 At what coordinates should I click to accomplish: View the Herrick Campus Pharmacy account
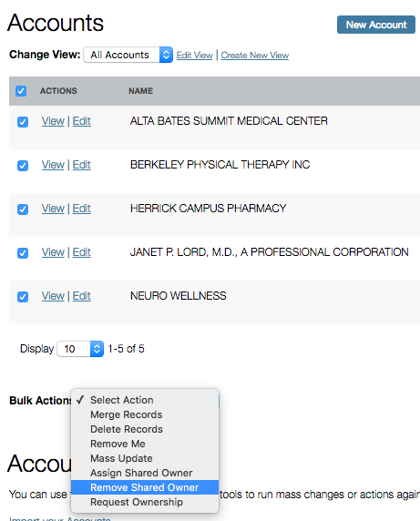(53, 209)
